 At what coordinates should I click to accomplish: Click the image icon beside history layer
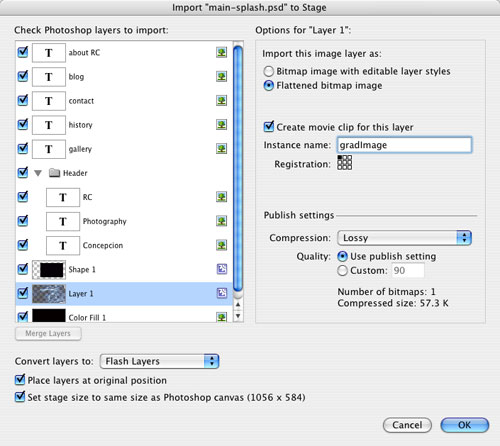221,125
